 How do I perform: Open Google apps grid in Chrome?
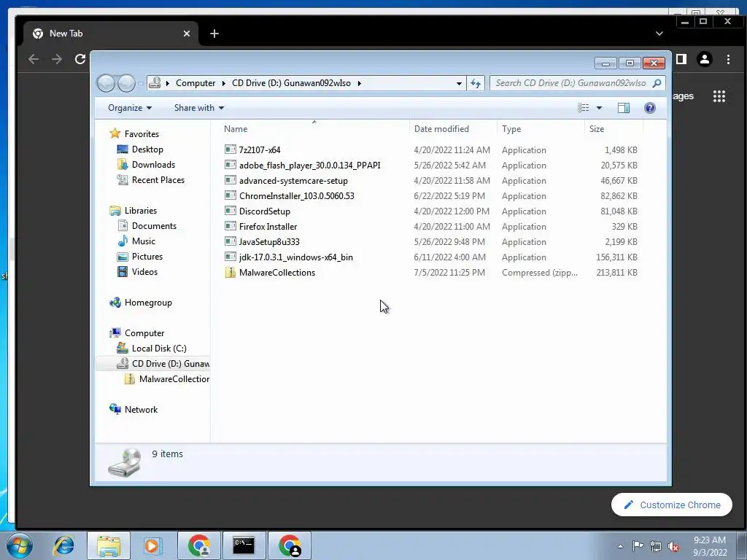click(719, 96)
